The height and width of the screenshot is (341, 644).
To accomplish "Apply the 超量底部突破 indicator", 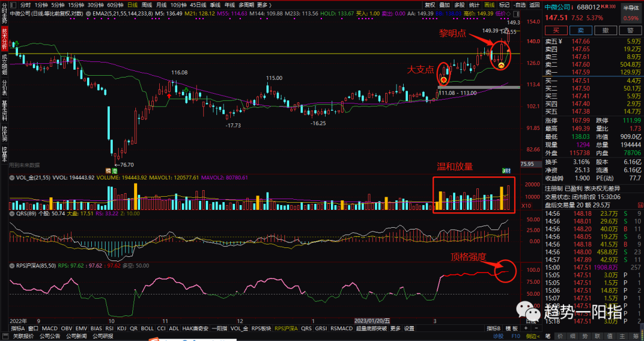I will pos(371,328).
